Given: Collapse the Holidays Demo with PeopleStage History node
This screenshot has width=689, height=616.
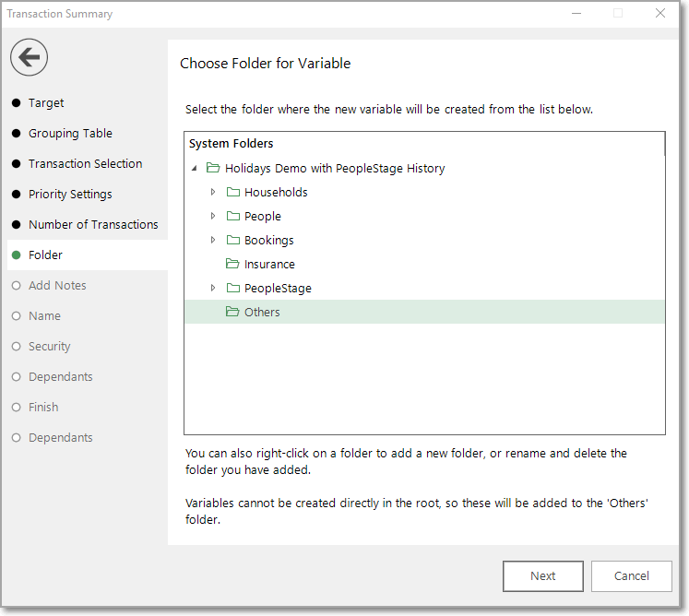Looking at the screenshot, I should point(195,168).
